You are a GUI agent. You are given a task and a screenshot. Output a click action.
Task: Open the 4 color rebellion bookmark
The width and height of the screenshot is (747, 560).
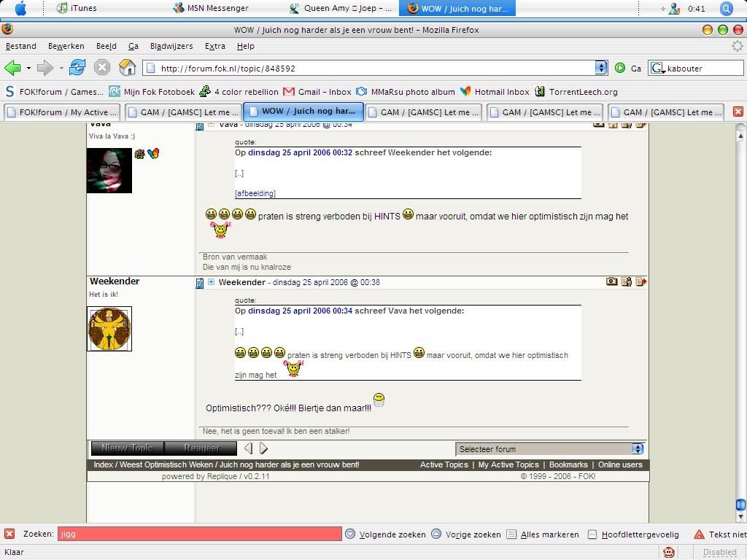[239, 91]
